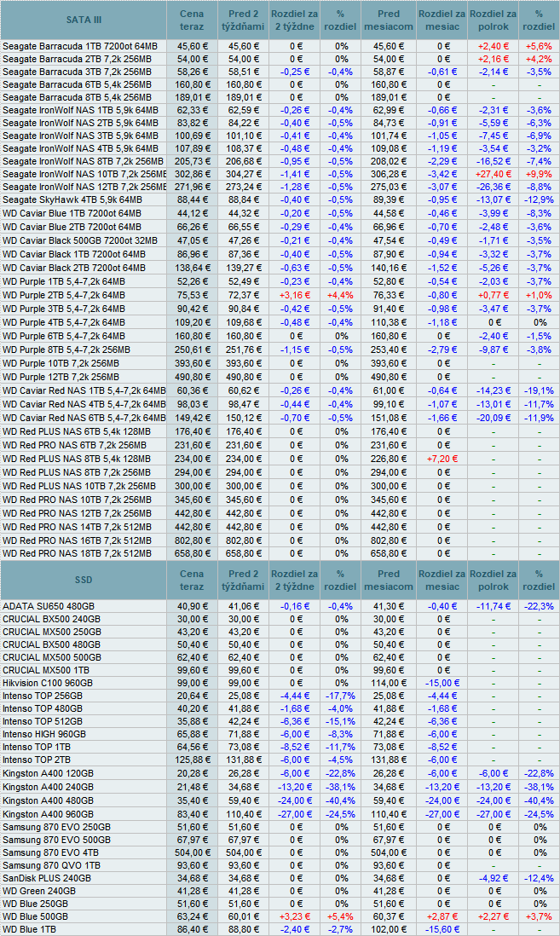The height and width of the screenshot is (936, 560).
Task: Click the Seagate IronWolf NAS 8TB 7,2k 256MB name
Action: point(83,161)
